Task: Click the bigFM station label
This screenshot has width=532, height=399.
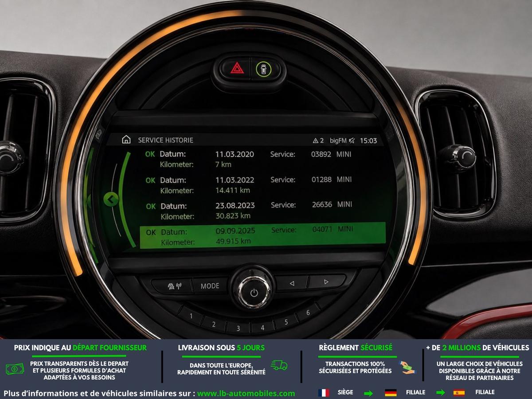Action: tap(338, 141)
